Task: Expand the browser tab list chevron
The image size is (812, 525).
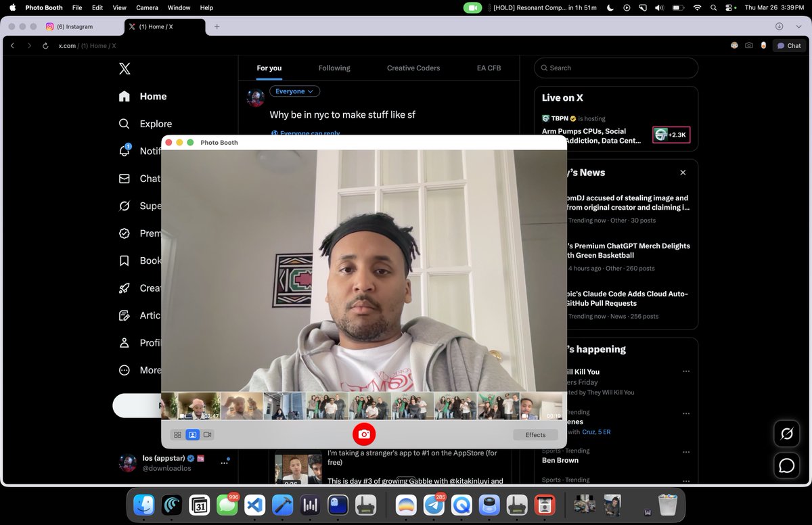Action: click(x=797, y=26)
